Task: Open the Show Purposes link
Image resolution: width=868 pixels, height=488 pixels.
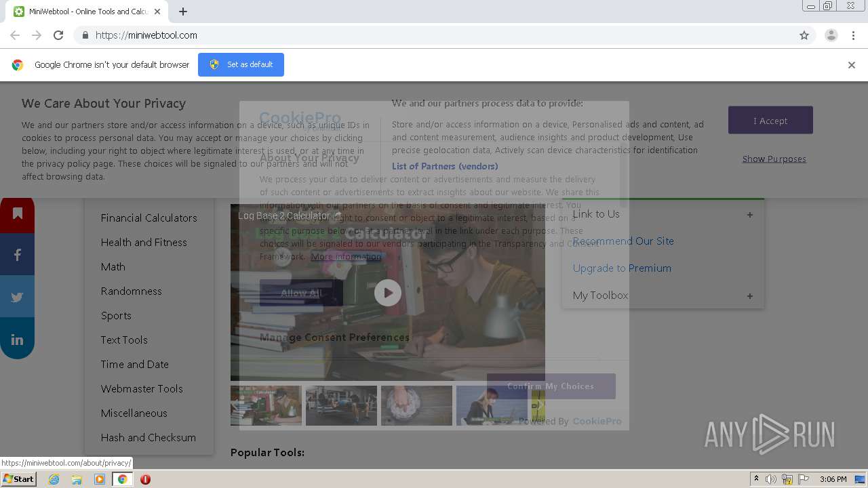Action: tap(774, 159)
